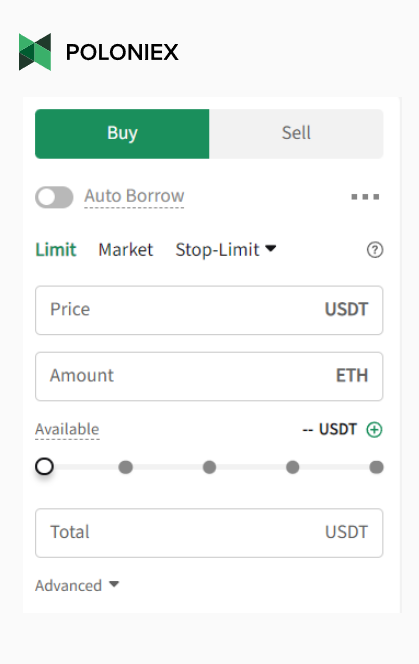Click the Price input field
This screenshot has height=664, width=419.
point(209,310)
